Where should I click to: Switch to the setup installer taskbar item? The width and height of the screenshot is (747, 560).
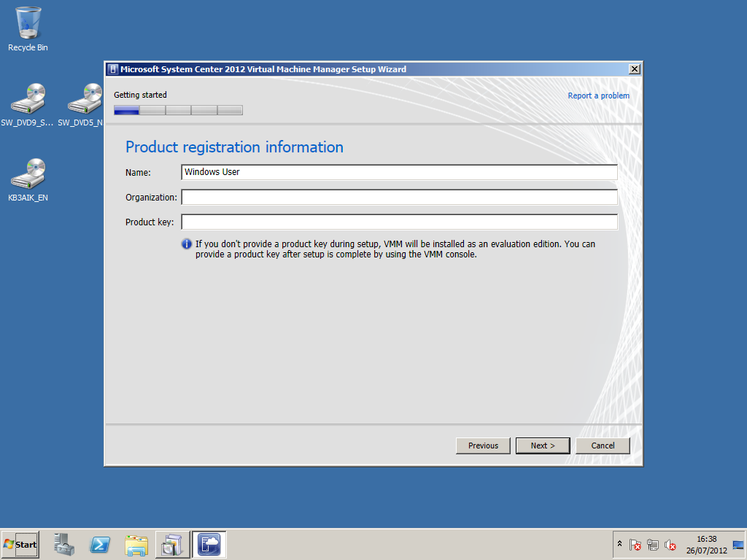pyautogui.click(x=172, y=544)
